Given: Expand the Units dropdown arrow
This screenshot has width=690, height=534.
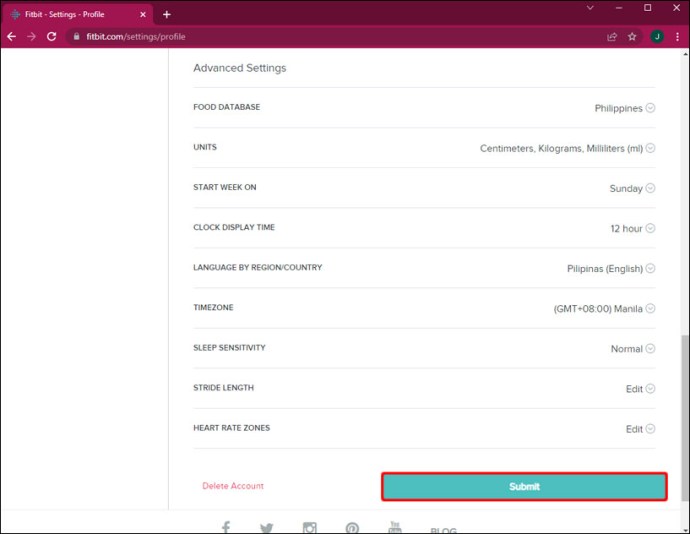Looking at the screenshot, I should pyautogui.click(x=650, y=148).
